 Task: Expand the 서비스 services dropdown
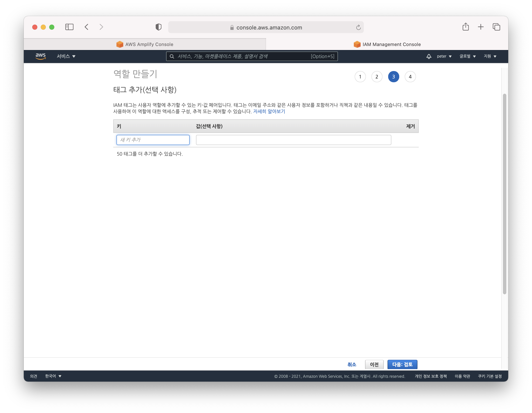(66, 56)
